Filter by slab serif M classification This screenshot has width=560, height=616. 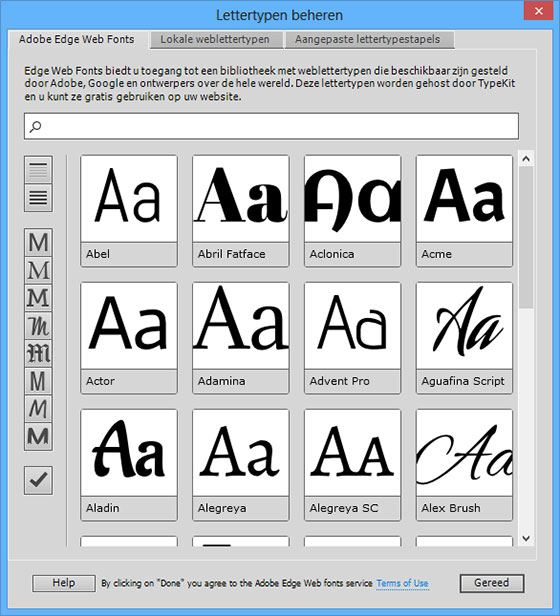coord(38,298)
